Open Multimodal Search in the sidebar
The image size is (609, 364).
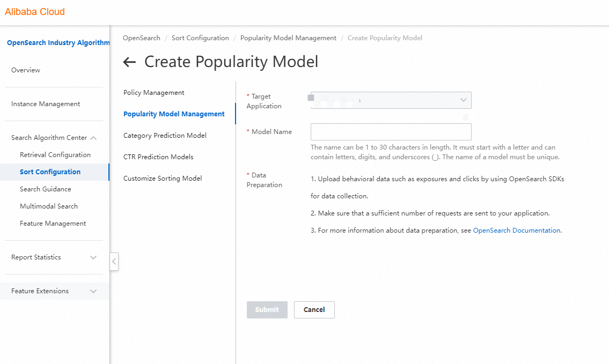point(49,206)
